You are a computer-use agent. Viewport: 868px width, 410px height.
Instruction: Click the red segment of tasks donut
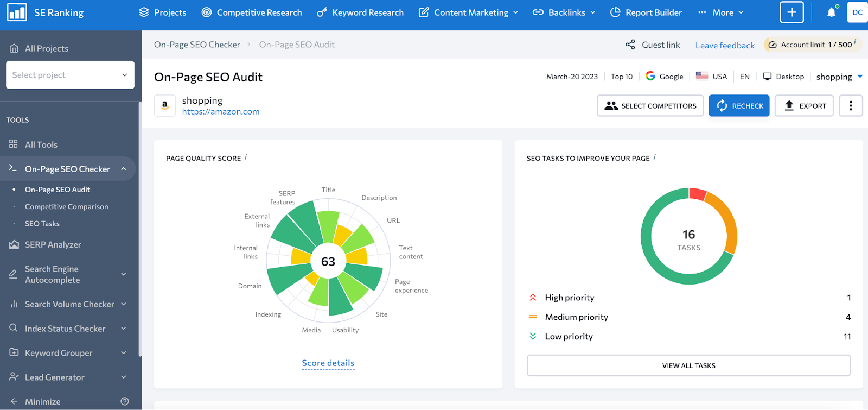point(697,193)
